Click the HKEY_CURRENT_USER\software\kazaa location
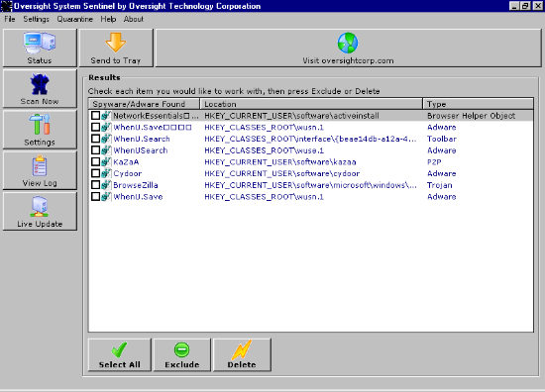 pos(280,161)
